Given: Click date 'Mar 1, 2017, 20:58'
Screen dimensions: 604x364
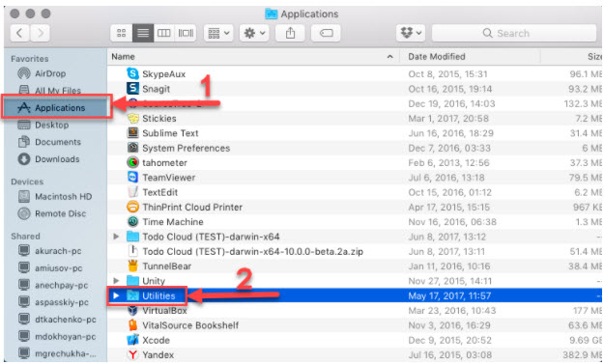Looking at the screenshot, I should [448, 118].
